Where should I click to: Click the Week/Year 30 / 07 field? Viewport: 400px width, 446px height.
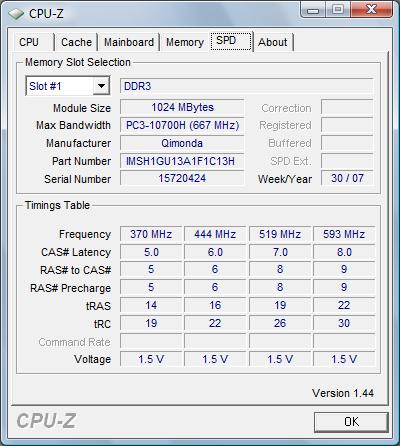pos(347,178)
